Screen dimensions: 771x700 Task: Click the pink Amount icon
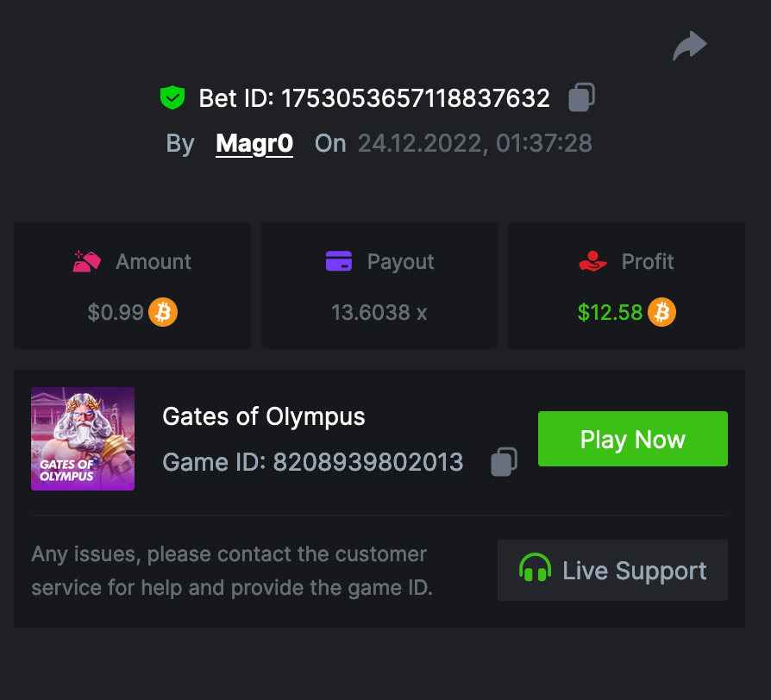point(88,261)
